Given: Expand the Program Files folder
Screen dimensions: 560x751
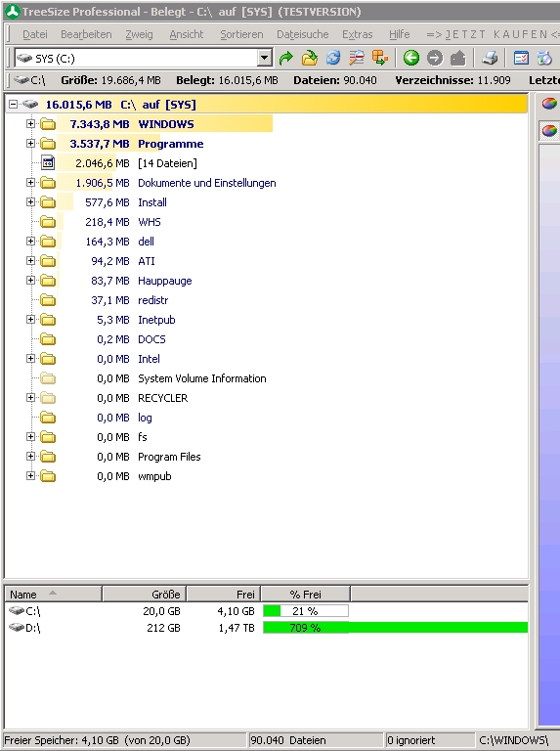Looking at the screenshot, I should (x=30, y=456).
